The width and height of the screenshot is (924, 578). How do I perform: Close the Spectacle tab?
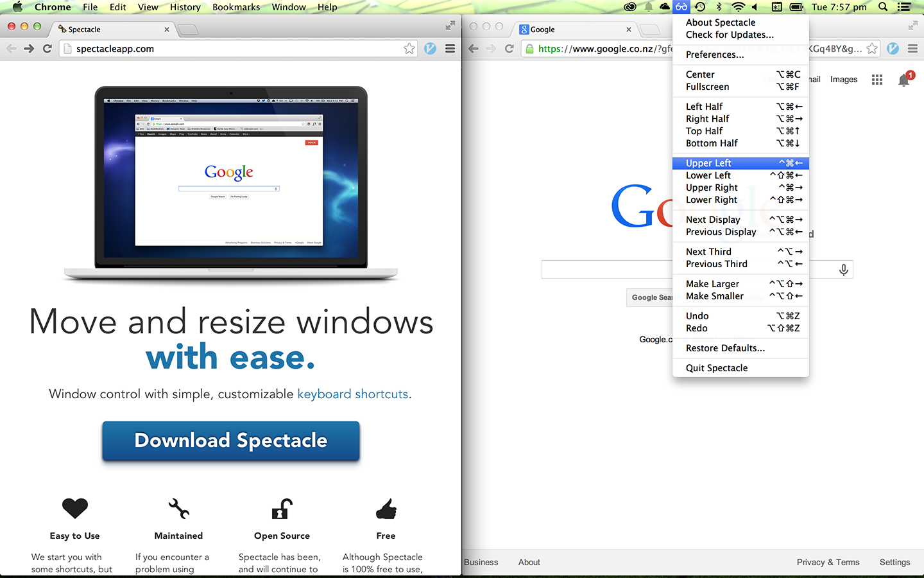(x=167, y=30)
